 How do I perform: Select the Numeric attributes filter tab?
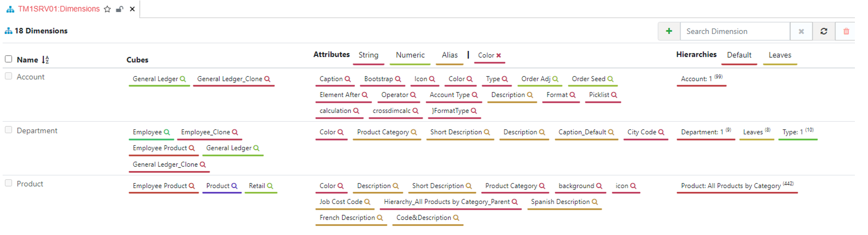pyautogui.click(x=410, y=55)
